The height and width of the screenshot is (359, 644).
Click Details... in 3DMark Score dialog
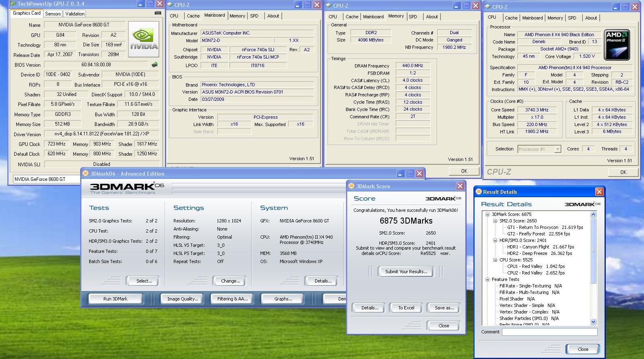[370, 308]
